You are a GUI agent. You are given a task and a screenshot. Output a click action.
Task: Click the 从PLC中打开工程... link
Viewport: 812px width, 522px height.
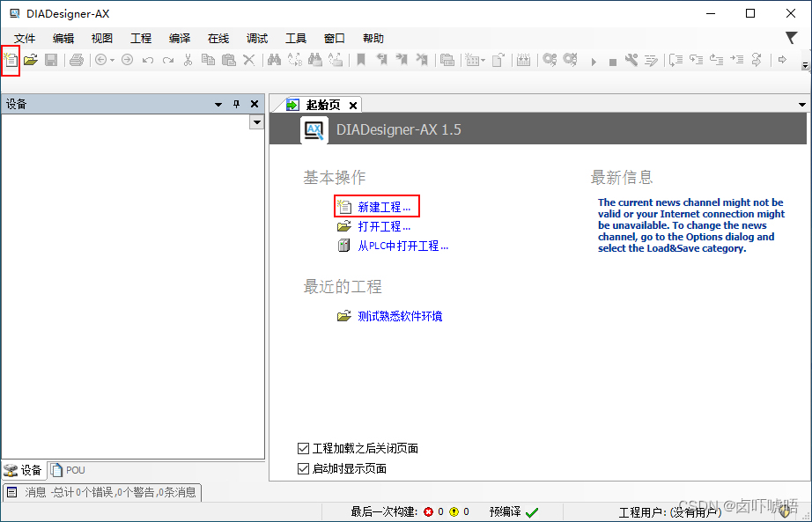click(x=402, y=246)
